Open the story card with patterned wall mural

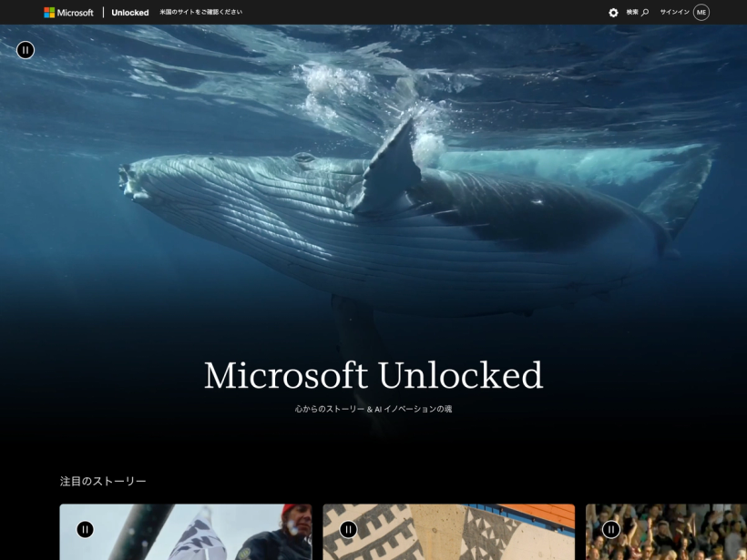pyautogui.click(x=449, y=532)
